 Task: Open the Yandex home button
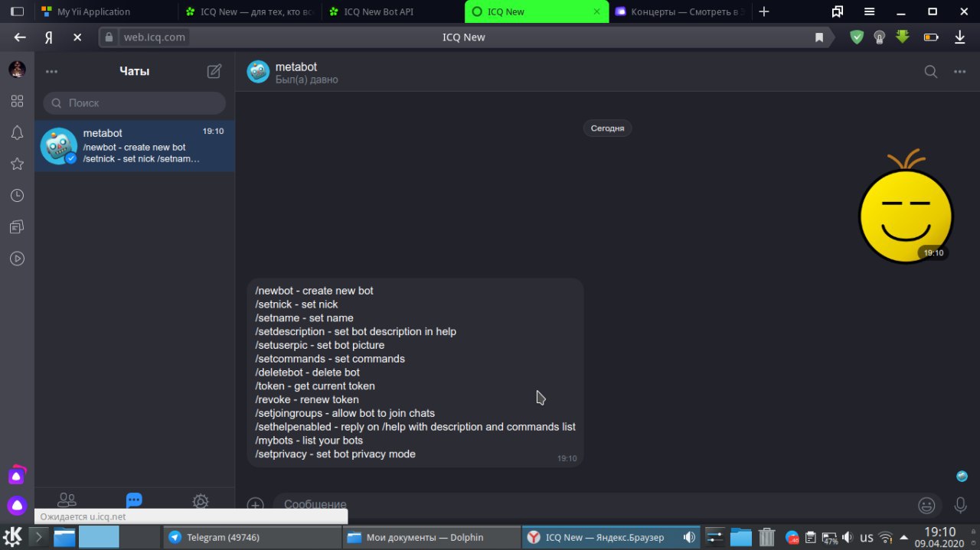(x=48, y=37)
